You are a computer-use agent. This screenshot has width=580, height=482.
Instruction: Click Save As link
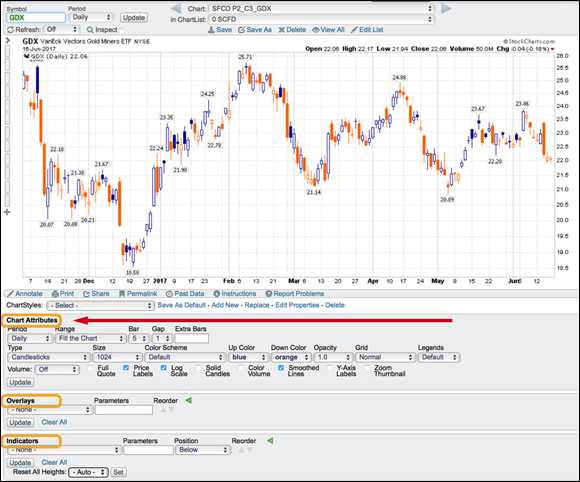(255, 30)
